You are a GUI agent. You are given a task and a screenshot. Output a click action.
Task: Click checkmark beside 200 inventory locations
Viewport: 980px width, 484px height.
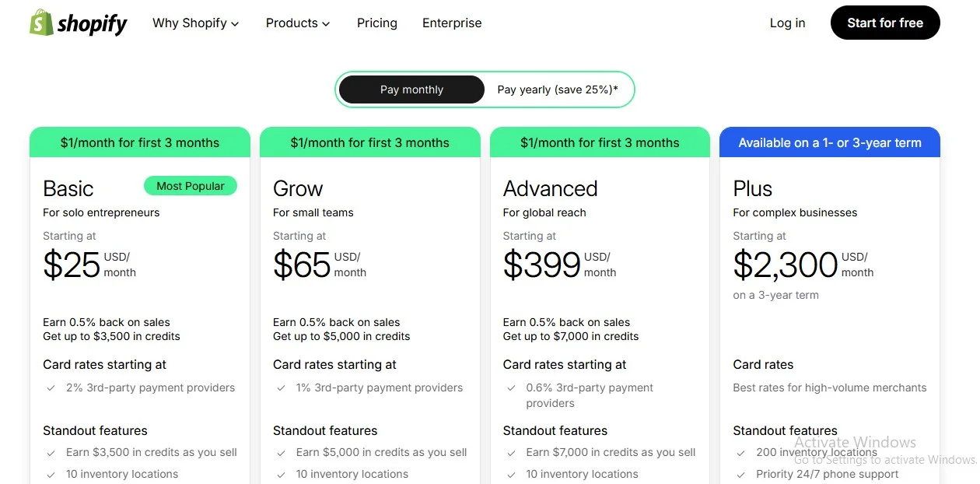(741, 453)
